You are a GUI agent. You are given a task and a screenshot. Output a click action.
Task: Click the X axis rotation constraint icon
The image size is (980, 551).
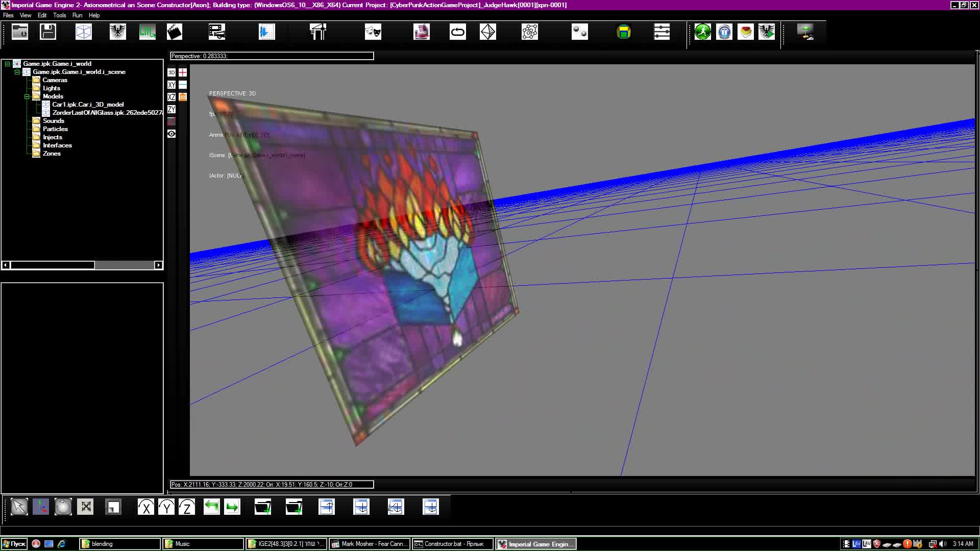[145, 507]
